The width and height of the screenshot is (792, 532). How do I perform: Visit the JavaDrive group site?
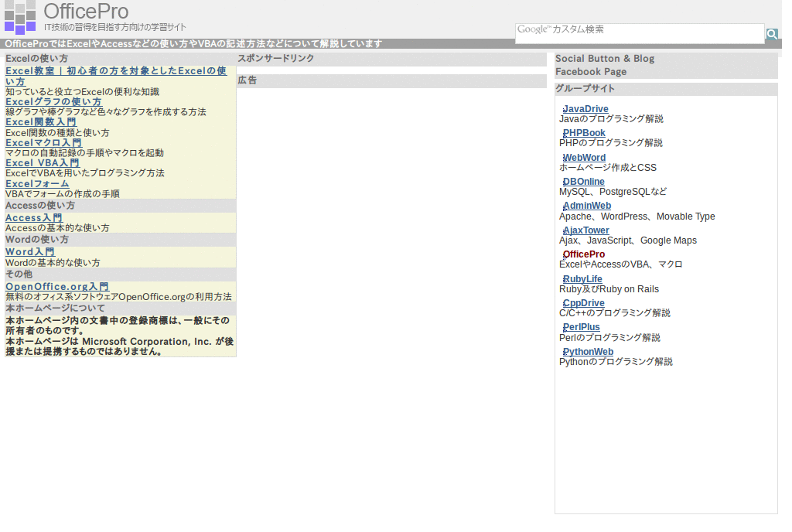pyautogui.click(x=585, y=108)
